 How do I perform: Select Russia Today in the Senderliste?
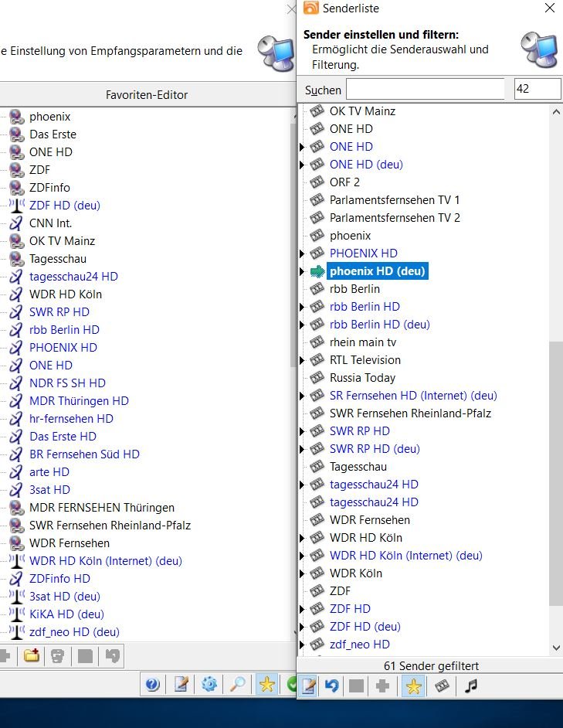coord(362,378)
